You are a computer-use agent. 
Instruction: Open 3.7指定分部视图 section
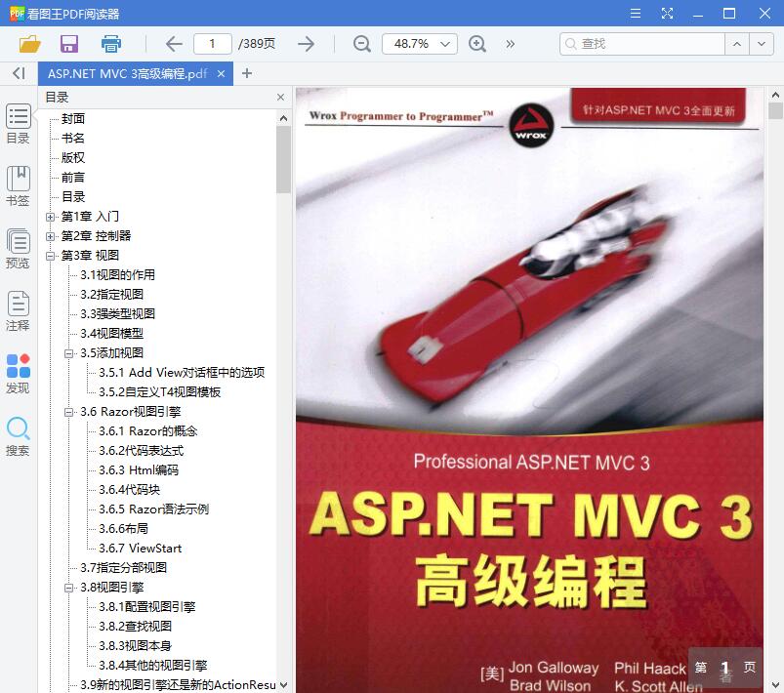[x=123, y=567]
